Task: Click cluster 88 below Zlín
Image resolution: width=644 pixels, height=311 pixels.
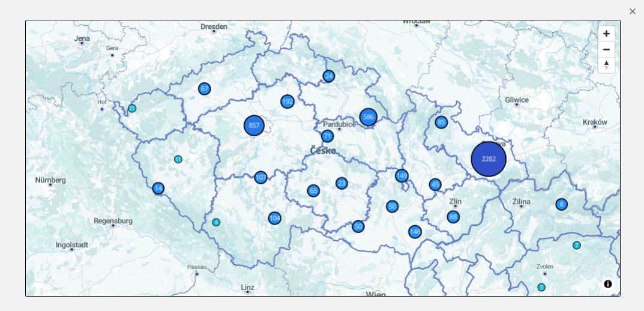Action: click(453, 217)
